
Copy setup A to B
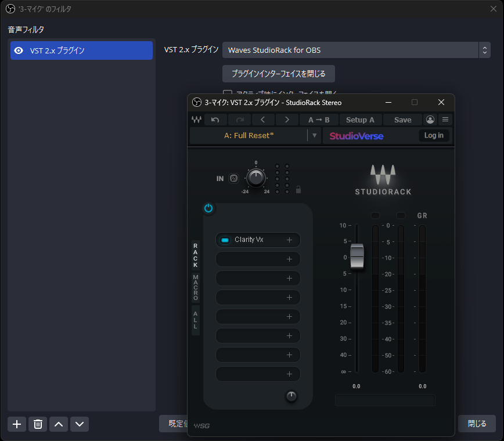coord(319,120)
